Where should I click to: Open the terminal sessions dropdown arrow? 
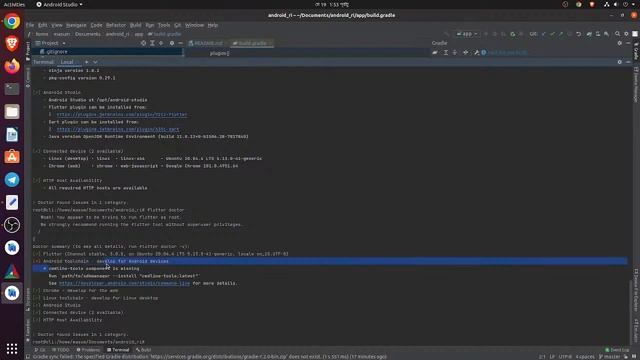(x=95, y=62)
